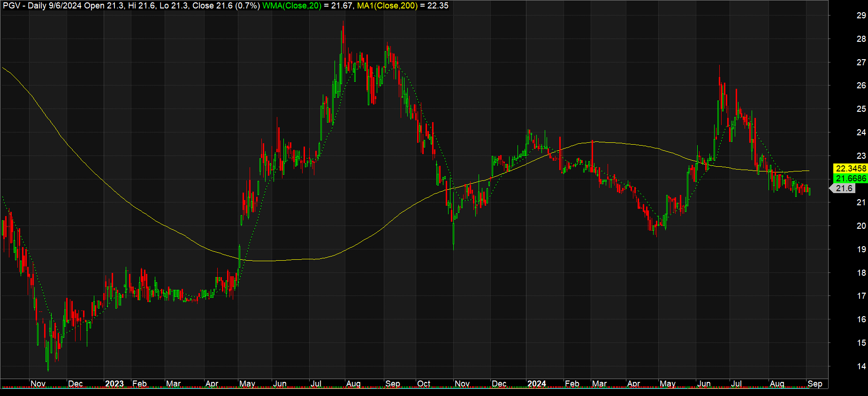
Task: Click the 25 price axis label
Action: (861, 109)
